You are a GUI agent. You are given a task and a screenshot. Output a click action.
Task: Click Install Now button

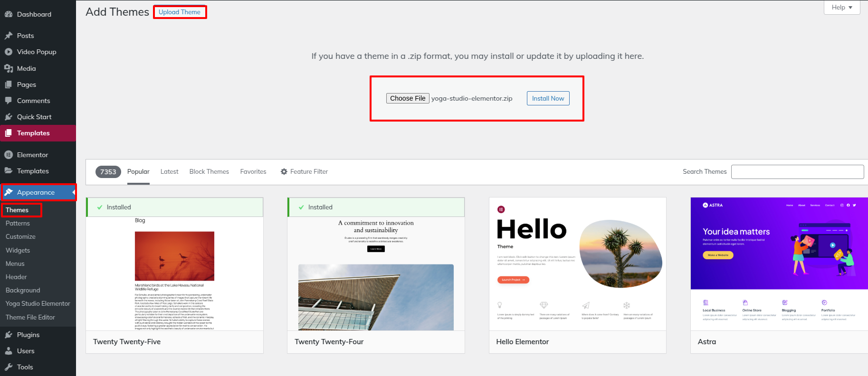548,98
